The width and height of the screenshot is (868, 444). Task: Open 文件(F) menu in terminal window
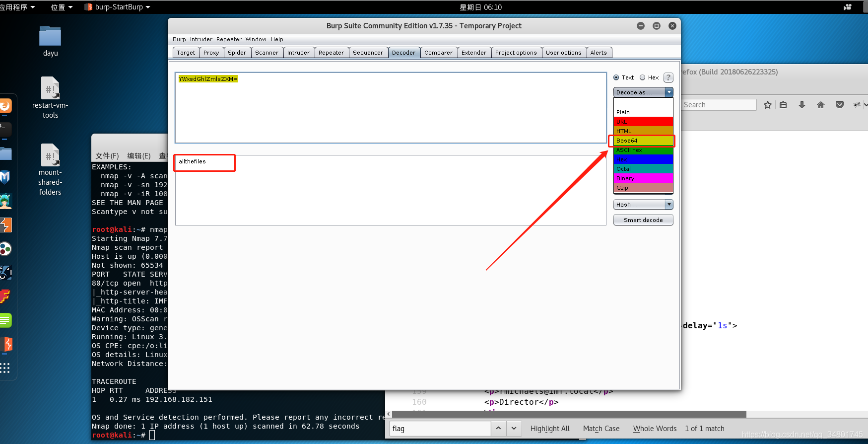pos(107,156)
